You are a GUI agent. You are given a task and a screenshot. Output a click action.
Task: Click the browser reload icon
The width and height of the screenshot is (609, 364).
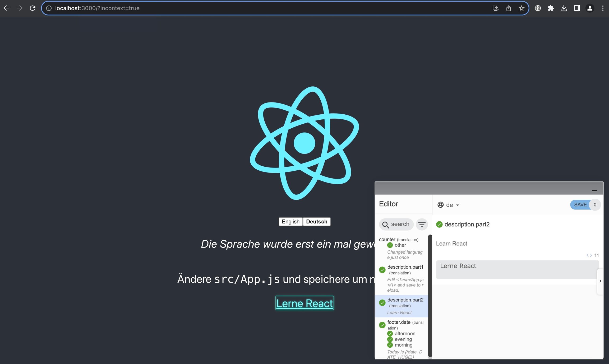33,8
